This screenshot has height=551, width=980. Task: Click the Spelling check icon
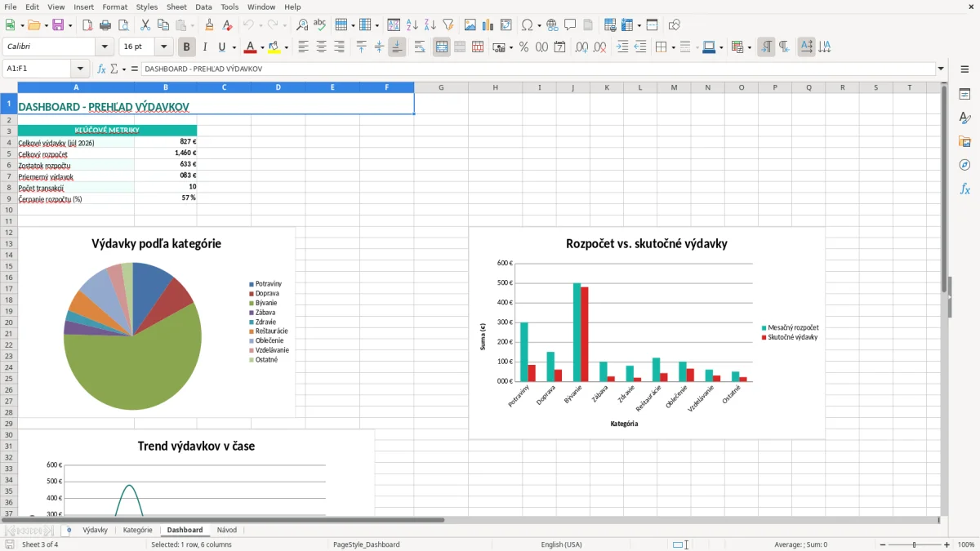tap(319, 25)
